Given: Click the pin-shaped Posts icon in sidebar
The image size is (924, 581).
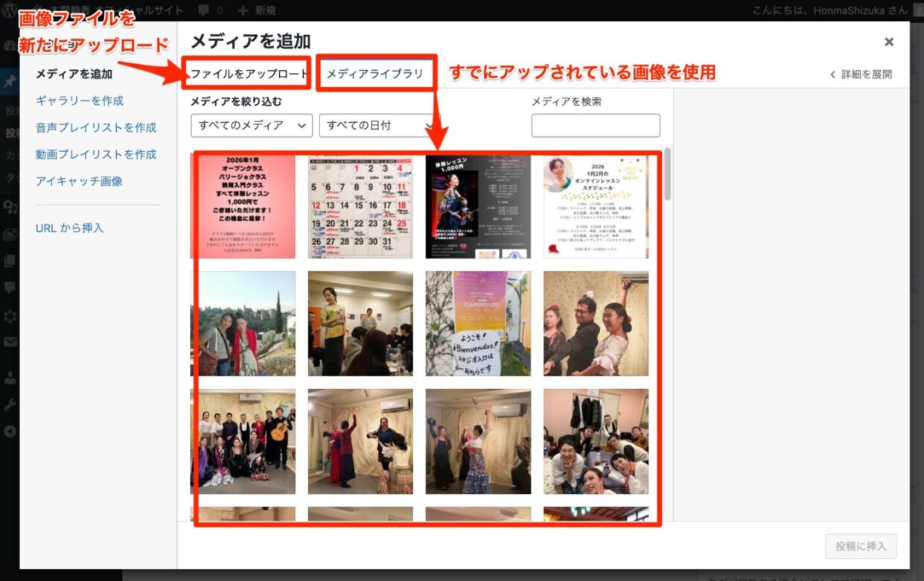Looking at the screenshot, I should point(10,82).
